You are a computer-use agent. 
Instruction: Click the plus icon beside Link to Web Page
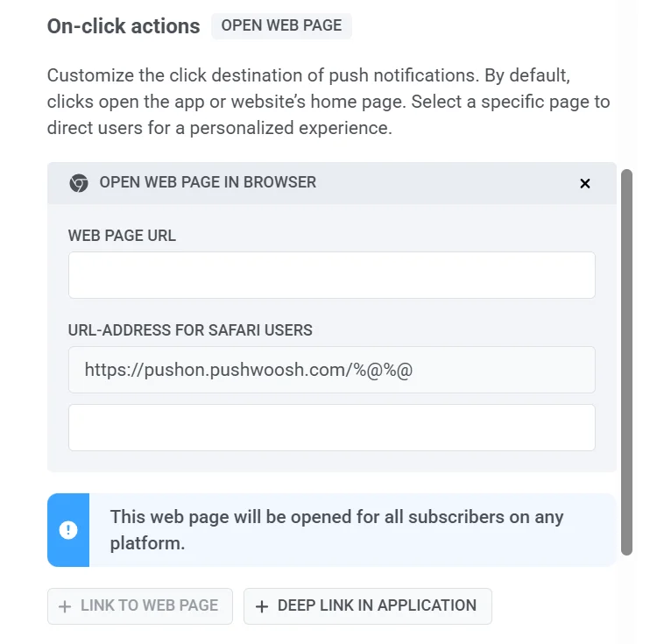pos(64,606)
